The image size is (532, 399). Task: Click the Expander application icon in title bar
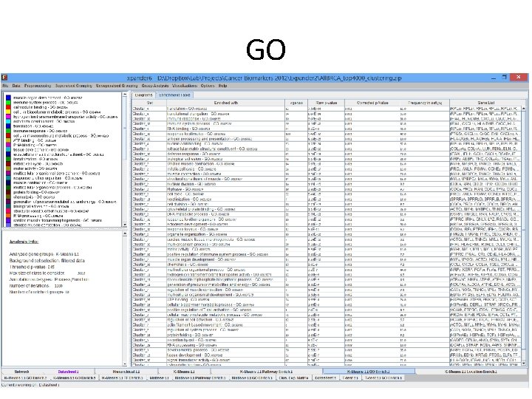(x=4, y=78)
